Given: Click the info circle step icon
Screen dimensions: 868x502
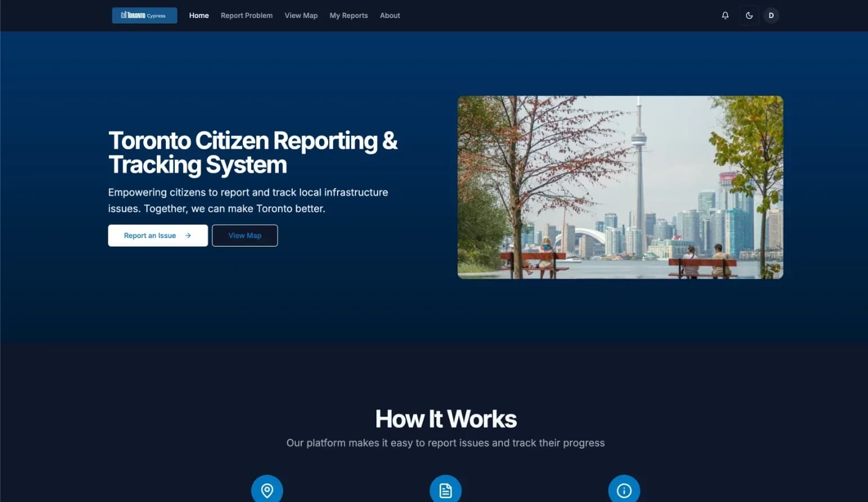Looking at the screenshot, I should tap(624, 490).
